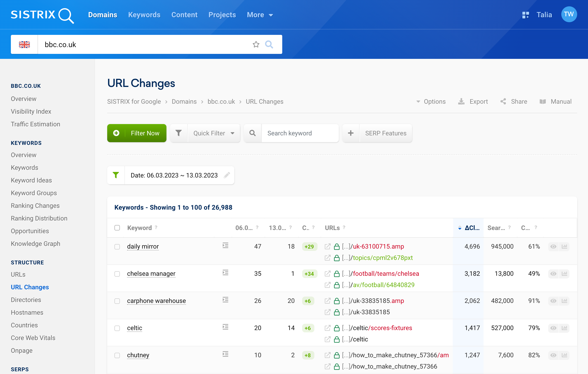This screenshot has width=588, height=374.
Task: Open chart icon for chelsea manager row
Action: (564, 273)
